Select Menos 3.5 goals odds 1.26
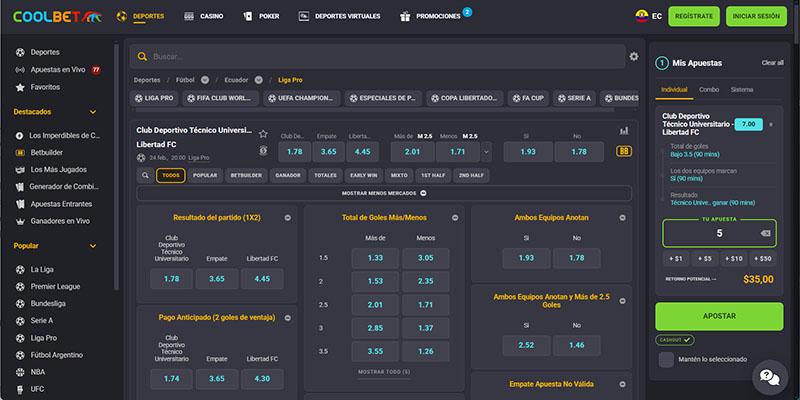This screenshot has height=400, width=800. coord(426,352)
